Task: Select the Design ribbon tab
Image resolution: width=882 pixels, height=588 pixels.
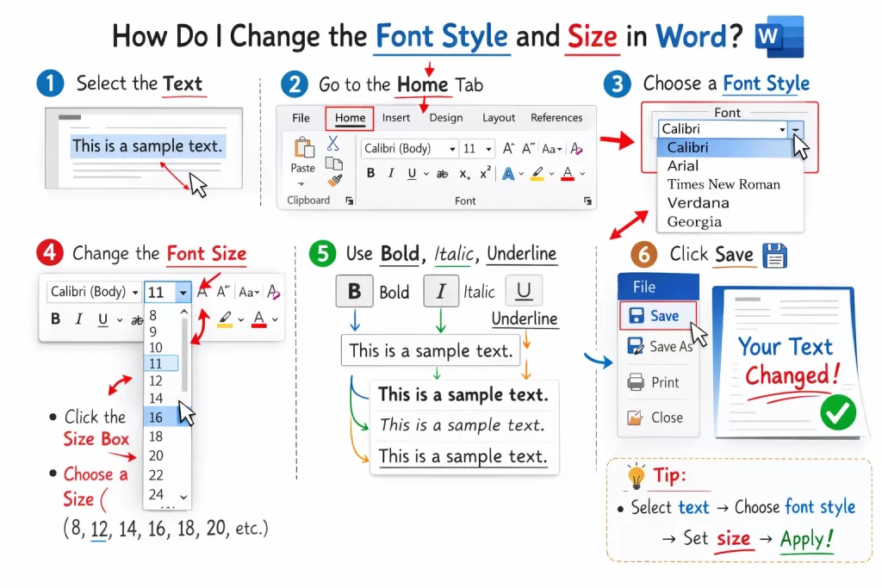Action: point(446,118)
